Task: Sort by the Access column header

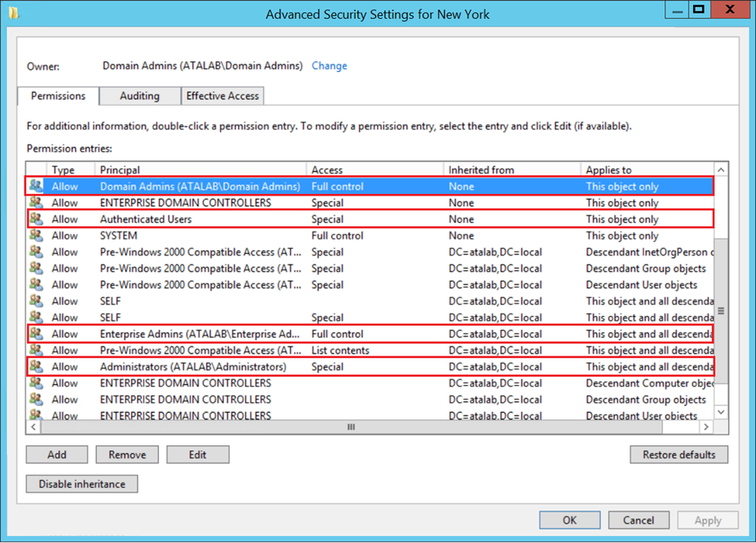Action: (375, 169)
